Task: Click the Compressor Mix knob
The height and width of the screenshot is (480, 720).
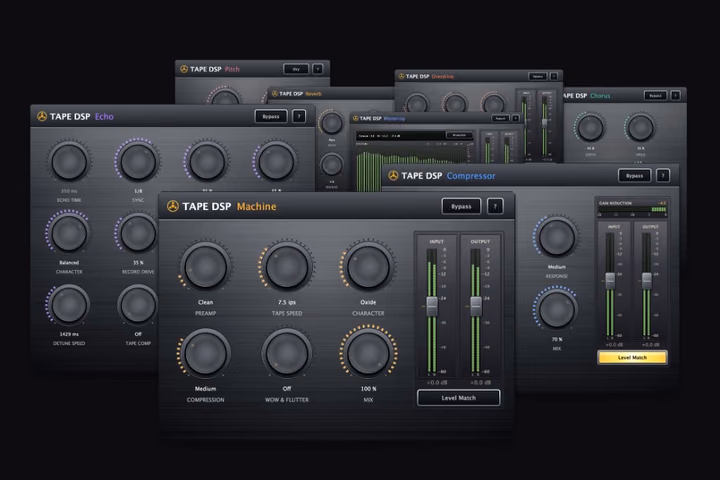Action: (557, 310)
